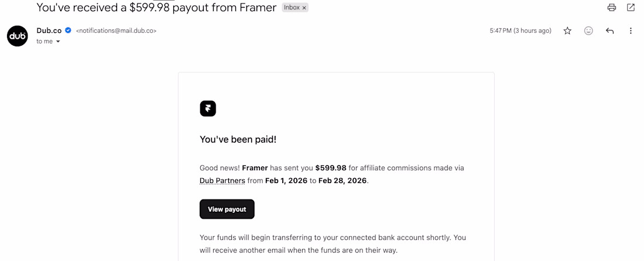Reply to the Dub.co email
Viewport: 644px width, 261px height.
(609, 31)
